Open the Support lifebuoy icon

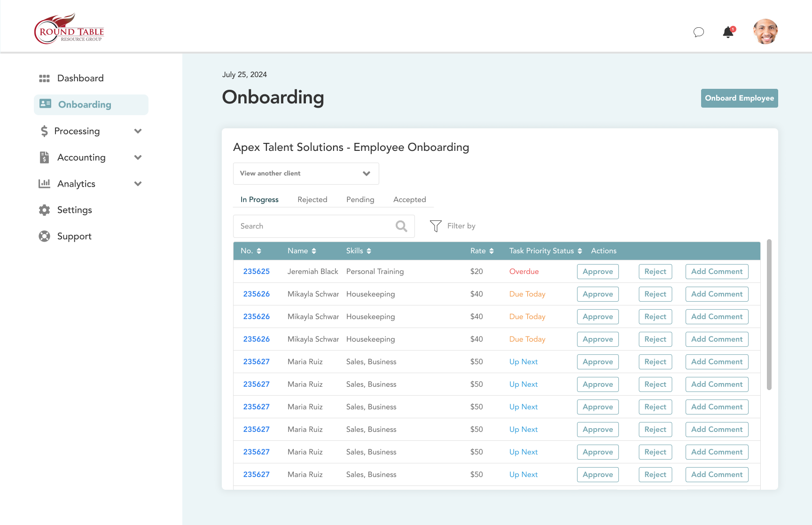(44, 236)
